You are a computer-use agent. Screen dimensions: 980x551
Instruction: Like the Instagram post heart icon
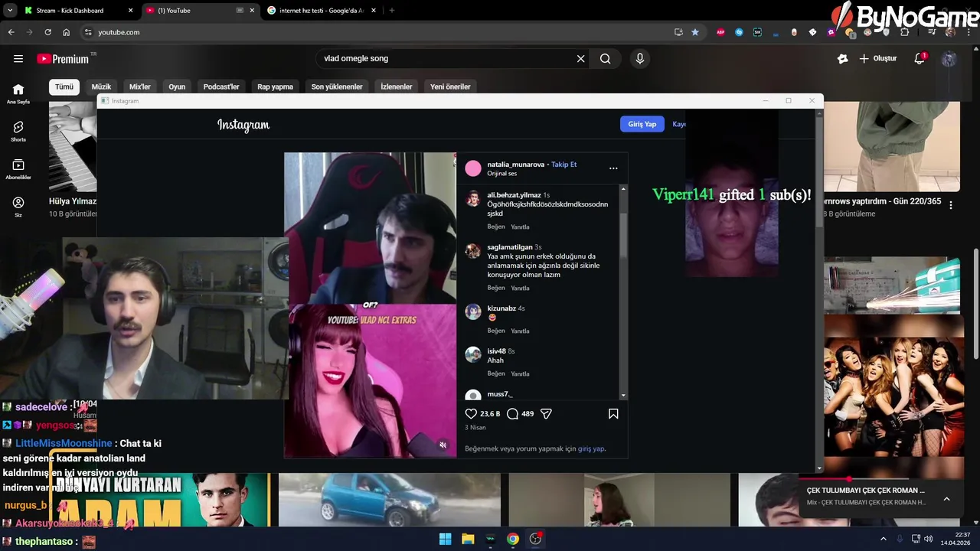tap(471, 413)
